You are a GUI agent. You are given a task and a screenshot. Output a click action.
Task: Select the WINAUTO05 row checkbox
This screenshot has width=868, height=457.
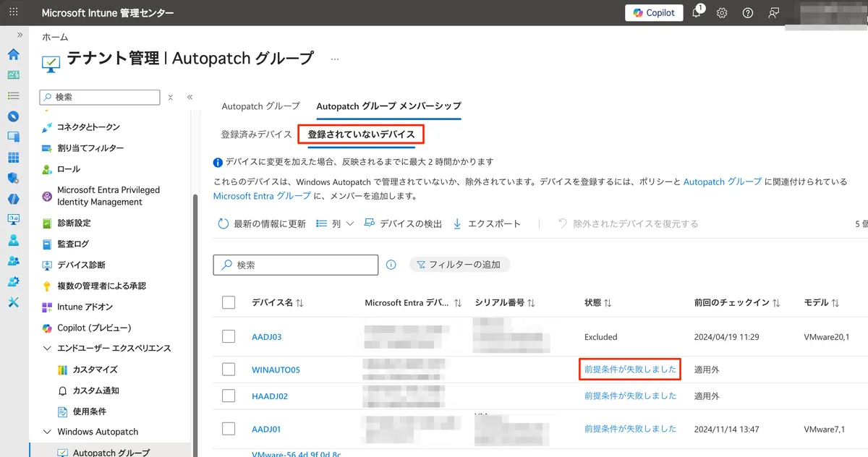(229, 370)
